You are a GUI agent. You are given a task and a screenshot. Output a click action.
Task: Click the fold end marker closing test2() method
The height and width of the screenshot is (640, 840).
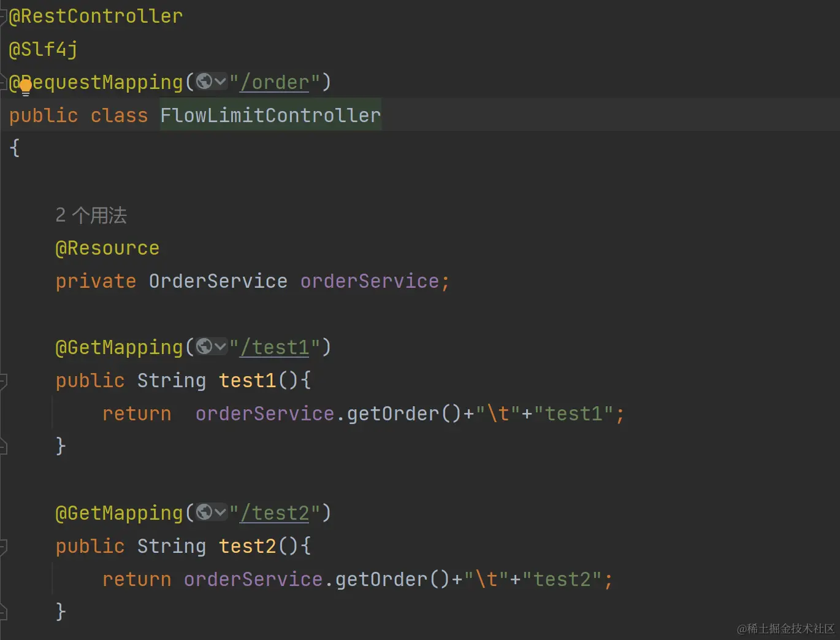(3, 612)
